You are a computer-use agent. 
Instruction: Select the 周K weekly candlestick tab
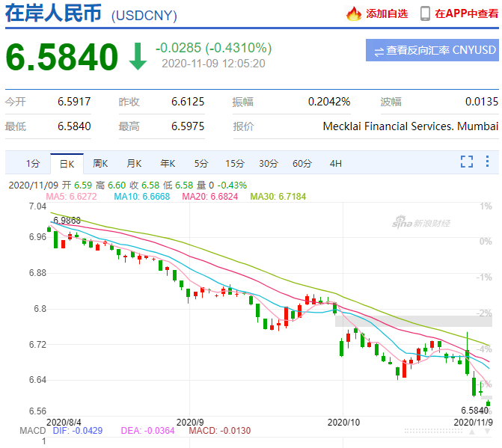coord(100,163)
